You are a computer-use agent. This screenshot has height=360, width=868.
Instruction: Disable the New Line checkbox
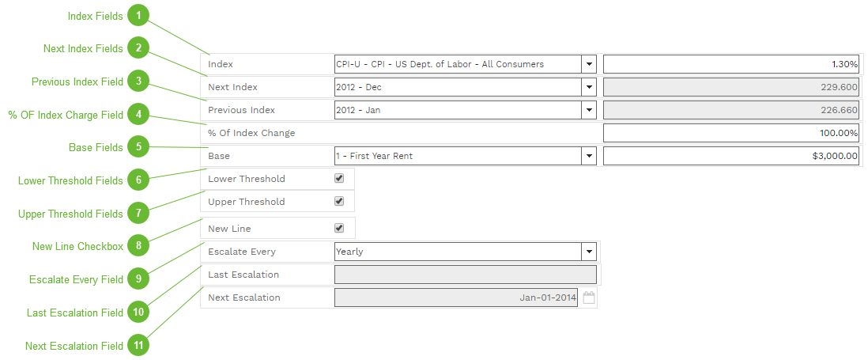click(339, 229)
